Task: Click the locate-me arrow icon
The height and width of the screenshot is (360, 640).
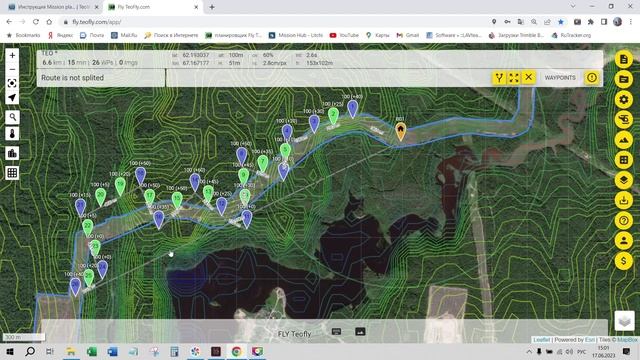Action: (12, 98)
